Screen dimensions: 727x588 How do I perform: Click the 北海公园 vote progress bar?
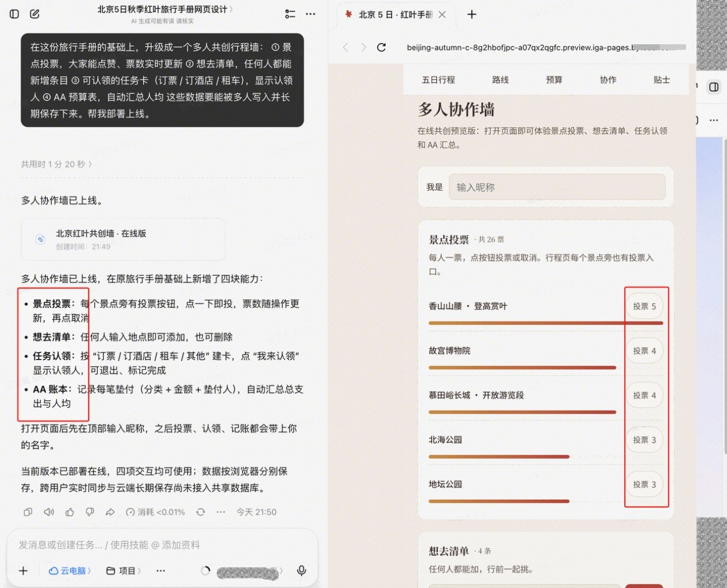tap(499, 457)
